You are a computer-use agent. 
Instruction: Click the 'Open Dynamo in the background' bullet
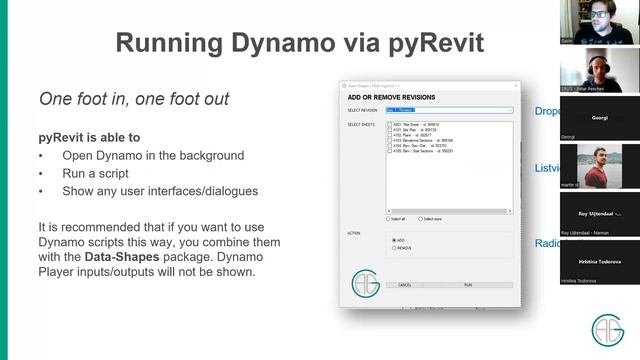click(153, 156)
